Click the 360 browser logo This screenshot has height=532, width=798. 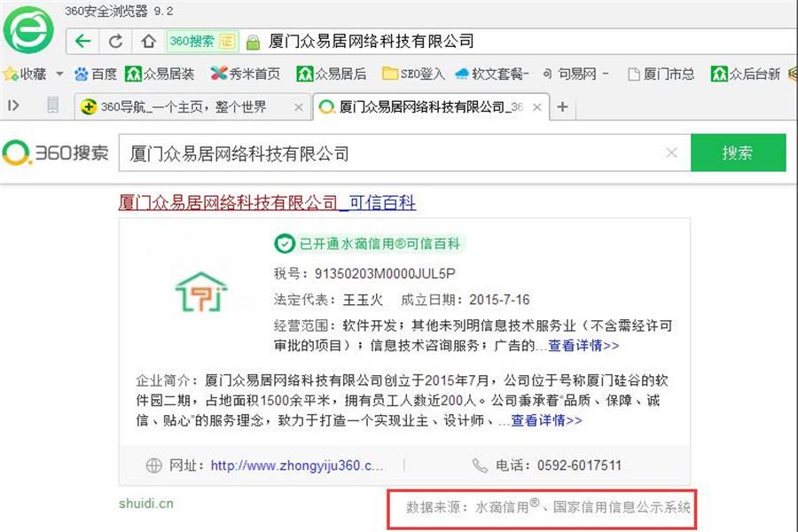27,30
